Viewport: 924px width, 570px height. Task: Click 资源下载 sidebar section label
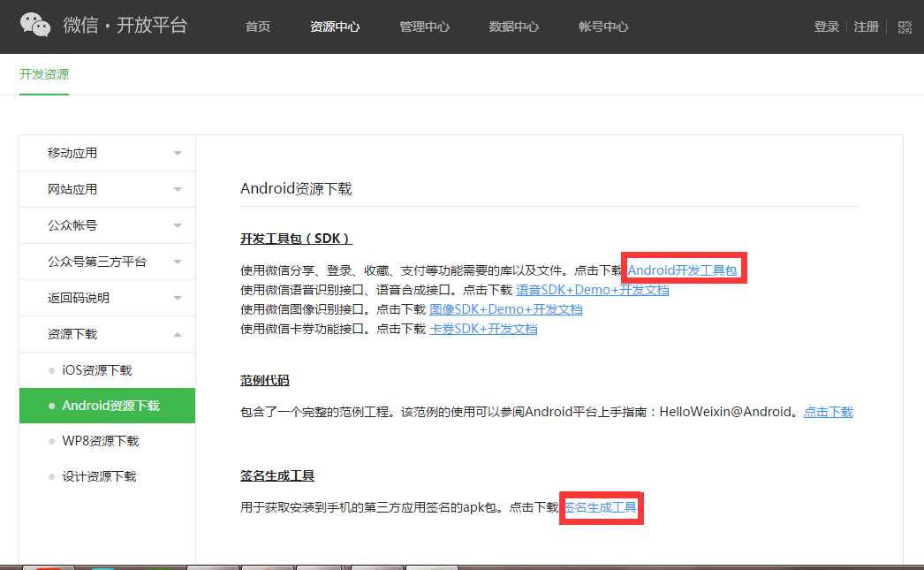point(72,334)
